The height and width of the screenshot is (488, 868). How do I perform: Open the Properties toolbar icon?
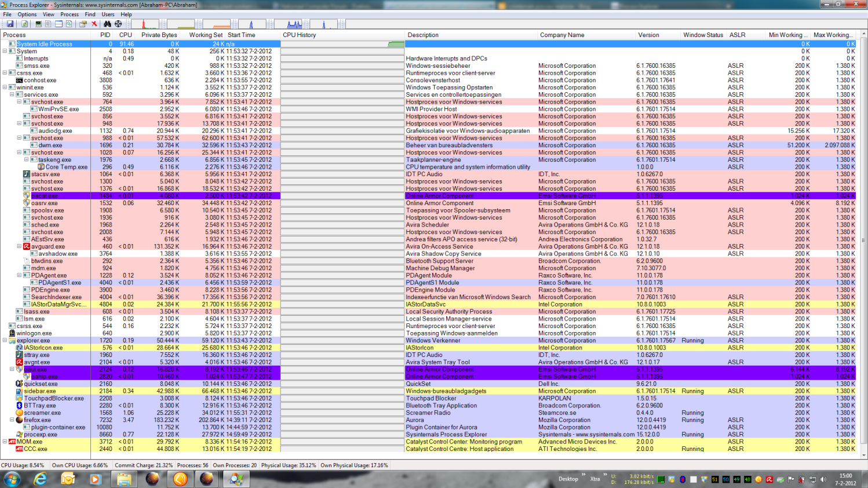[83, 24]
